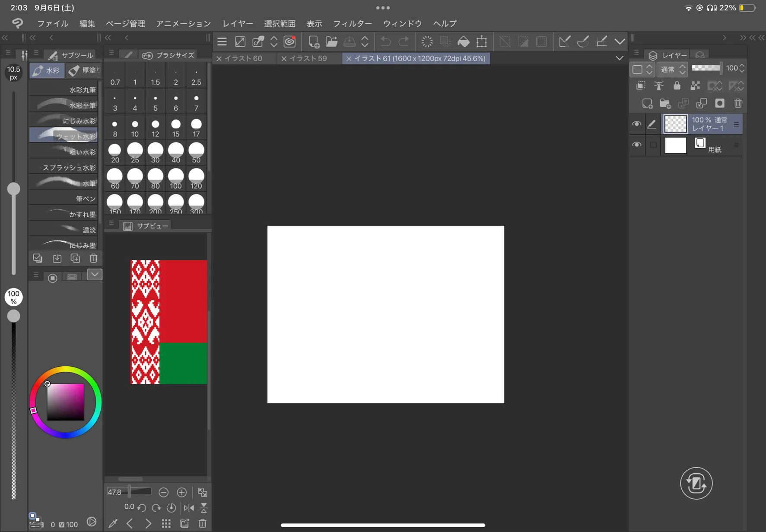Duplicate sub tool icon below brush list
This screenshot has width=766, height=532.
pyautogui.click(x=75, y=258)
